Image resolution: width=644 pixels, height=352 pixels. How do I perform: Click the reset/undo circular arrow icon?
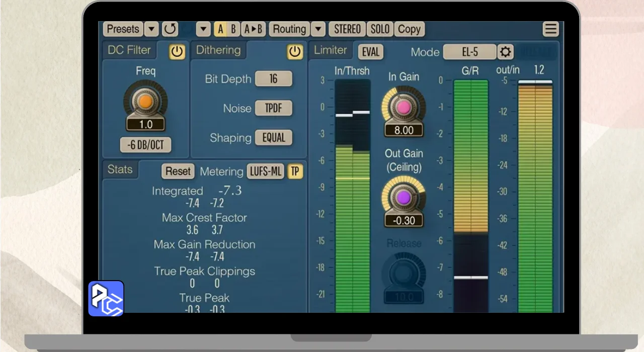[x=170, y=29]
